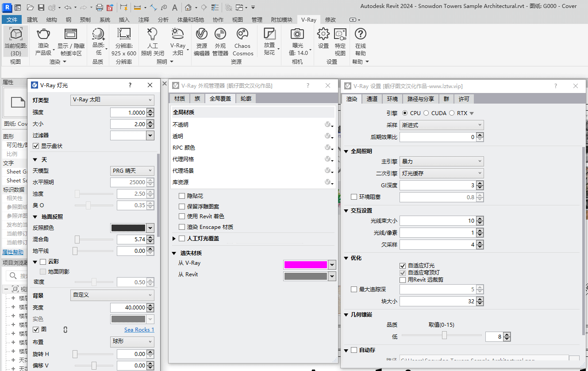The width and height of the screenshot is (588, 371).
Task: Click the Save icon in quick access toolbar
Action: 41,8
